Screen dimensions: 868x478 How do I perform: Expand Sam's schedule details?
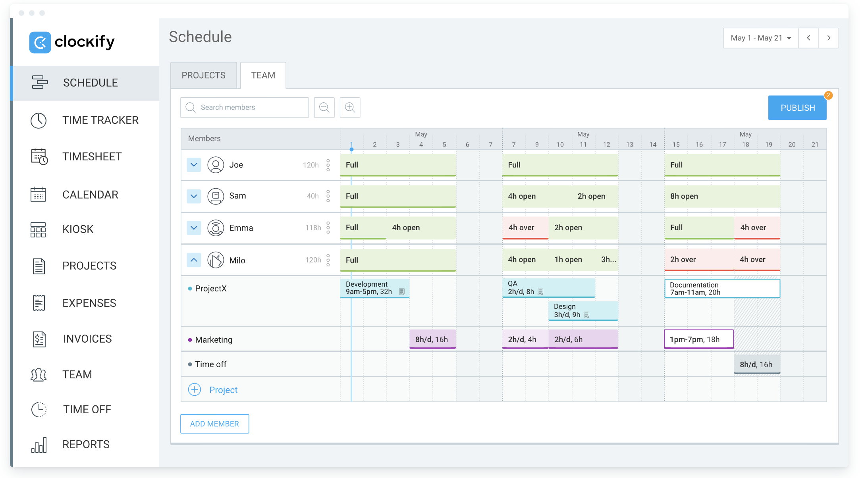click(x=194, y=196)
